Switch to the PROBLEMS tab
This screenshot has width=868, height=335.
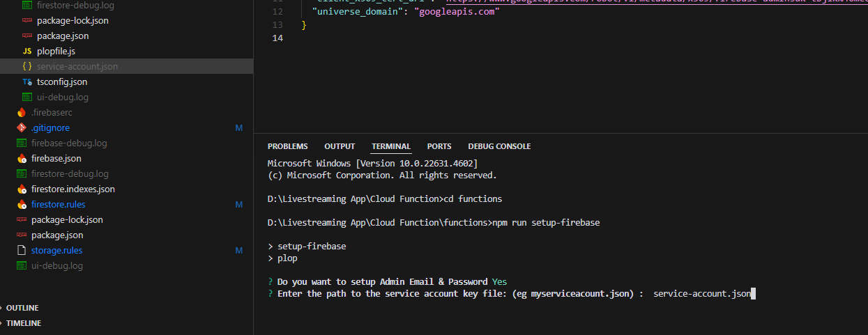tap(287, 146)
